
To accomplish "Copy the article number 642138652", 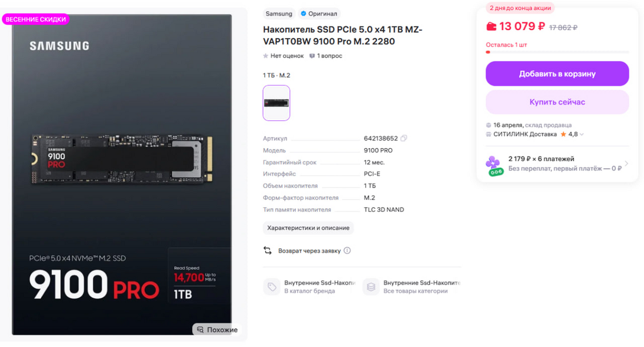I will 404,139.
